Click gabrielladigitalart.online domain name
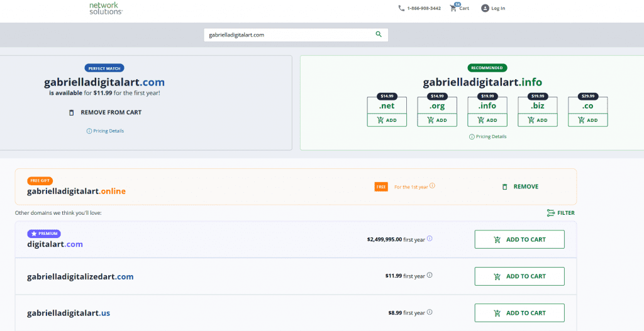Image resolution: width=644 pixels, height=331 pixels. pos(76,191)
